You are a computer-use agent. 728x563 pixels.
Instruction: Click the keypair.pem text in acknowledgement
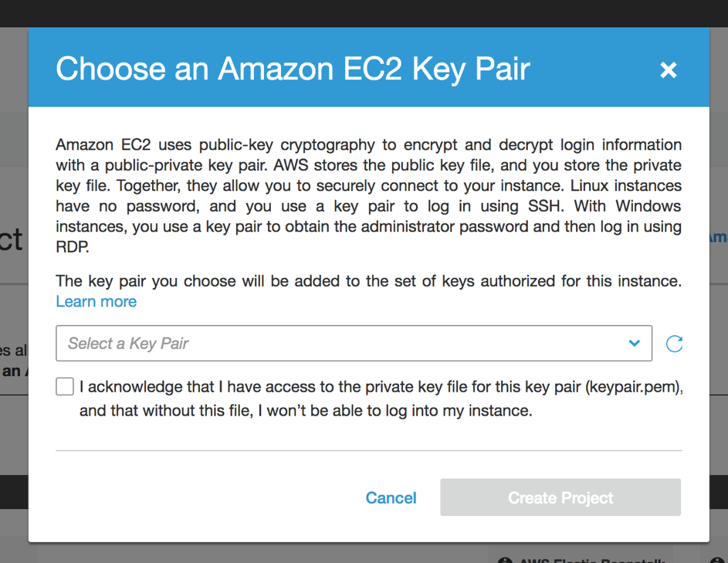tap(632, 386)
